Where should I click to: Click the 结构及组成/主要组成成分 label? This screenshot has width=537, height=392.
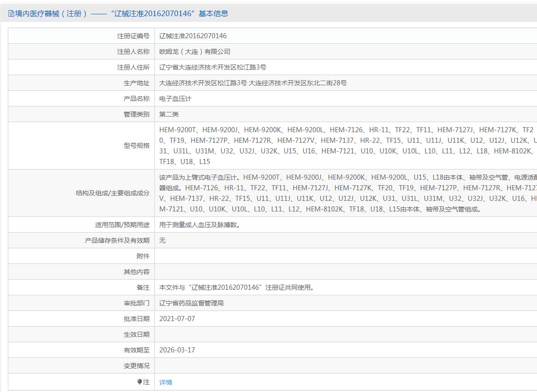point(112,193)
